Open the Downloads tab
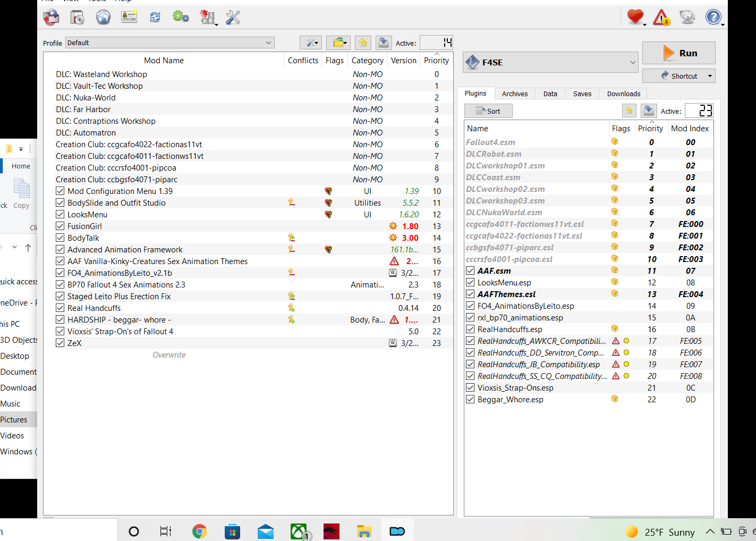The image size is (756, 541). (623, 94)
